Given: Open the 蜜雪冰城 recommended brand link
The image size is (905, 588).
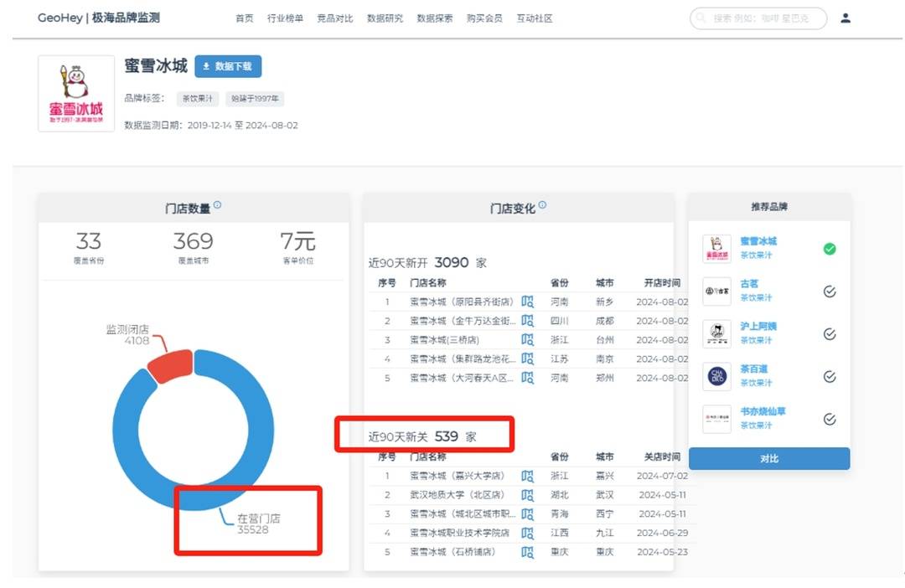Looking at the screenshot, I should coord(758,241).
